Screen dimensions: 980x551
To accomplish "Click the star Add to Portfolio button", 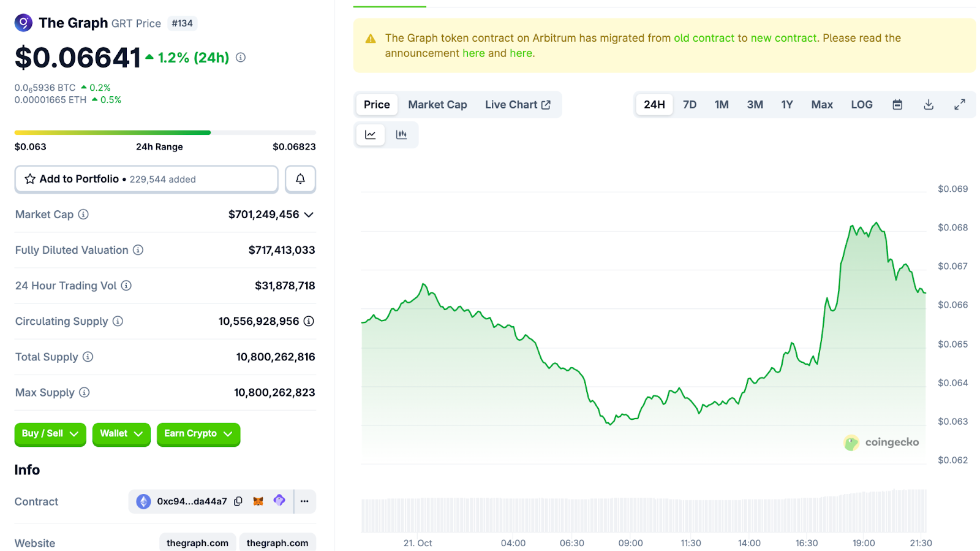I will [146, 179].
